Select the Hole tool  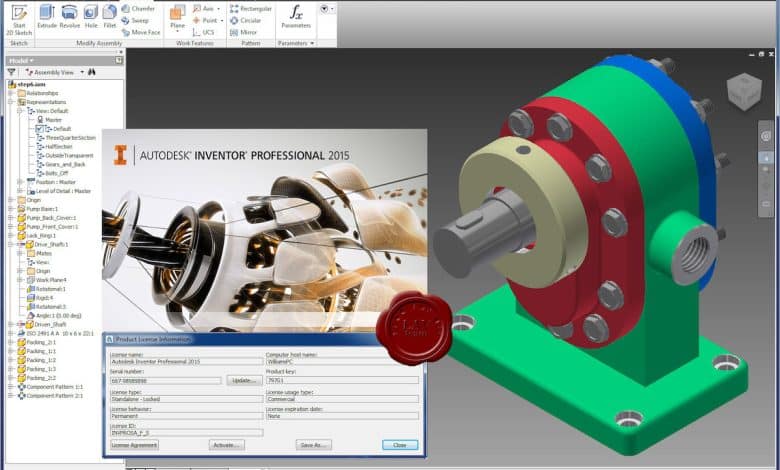(91, 16)
